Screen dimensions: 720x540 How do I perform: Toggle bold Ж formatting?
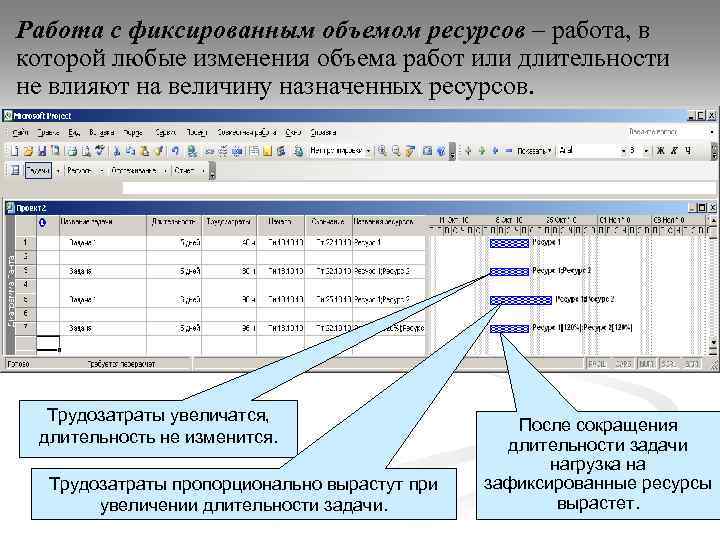[661, 151]
